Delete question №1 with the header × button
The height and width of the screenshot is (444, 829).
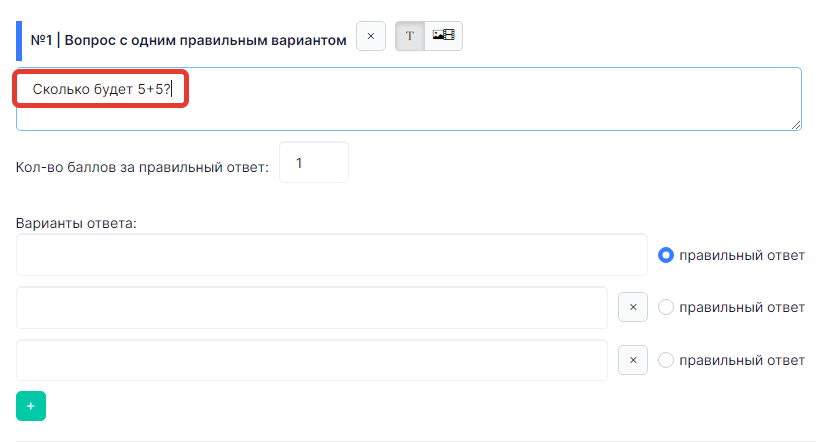[x=371, y=36]
